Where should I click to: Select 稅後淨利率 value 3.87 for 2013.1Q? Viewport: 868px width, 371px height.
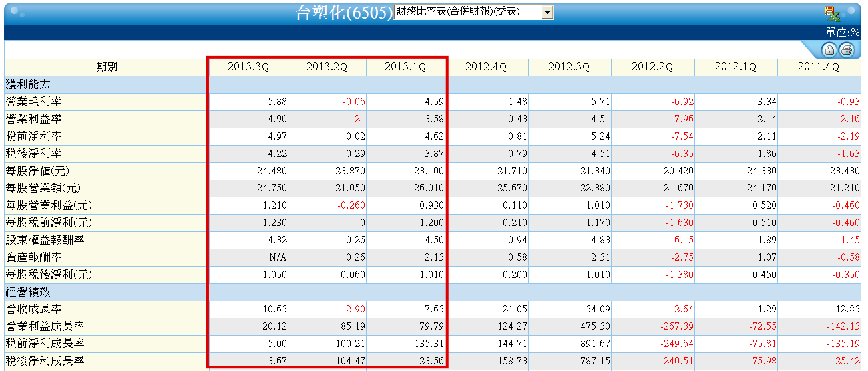[x=434, y=154]
